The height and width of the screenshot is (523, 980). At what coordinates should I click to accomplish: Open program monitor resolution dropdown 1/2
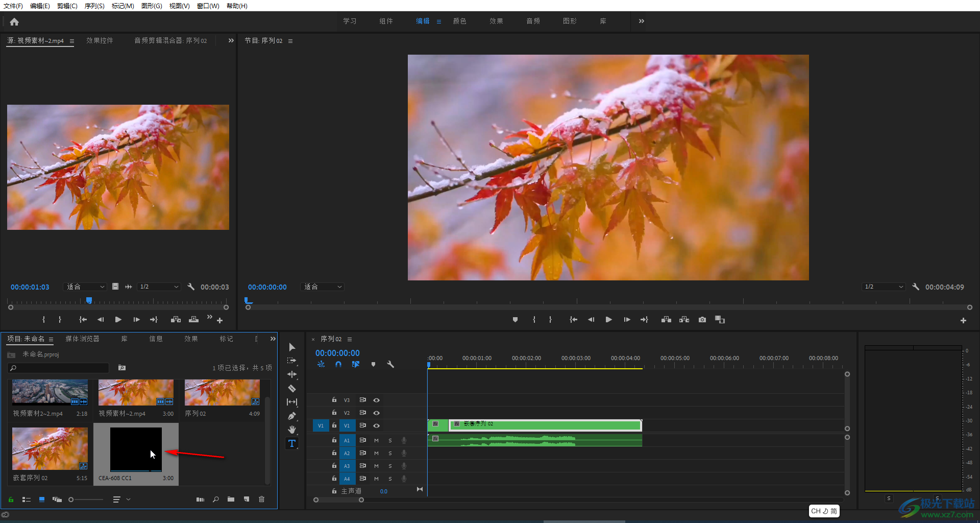pos(884,287)
